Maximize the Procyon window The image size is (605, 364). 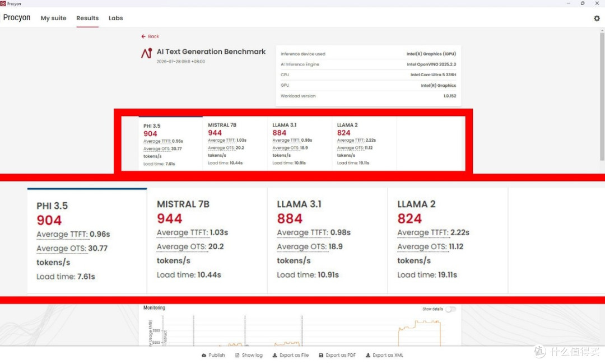coord(583,3)
